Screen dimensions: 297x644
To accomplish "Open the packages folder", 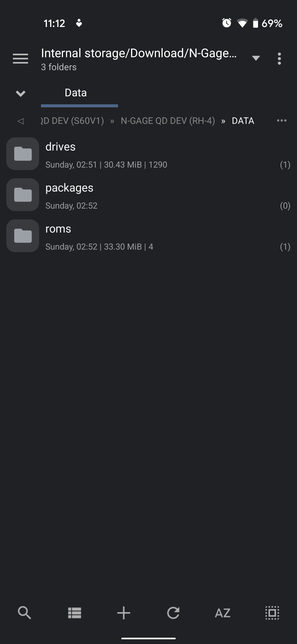I will coord(148,195).
